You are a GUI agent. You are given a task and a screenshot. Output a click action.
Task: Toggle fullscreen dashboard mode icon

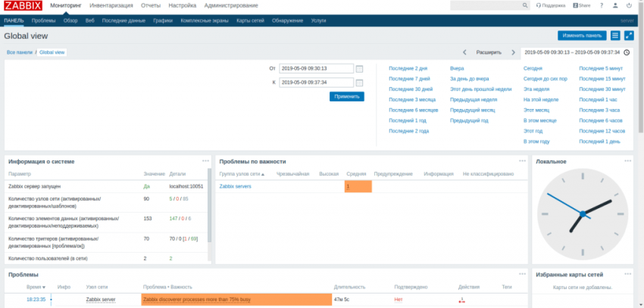click(x=629, y=36)
